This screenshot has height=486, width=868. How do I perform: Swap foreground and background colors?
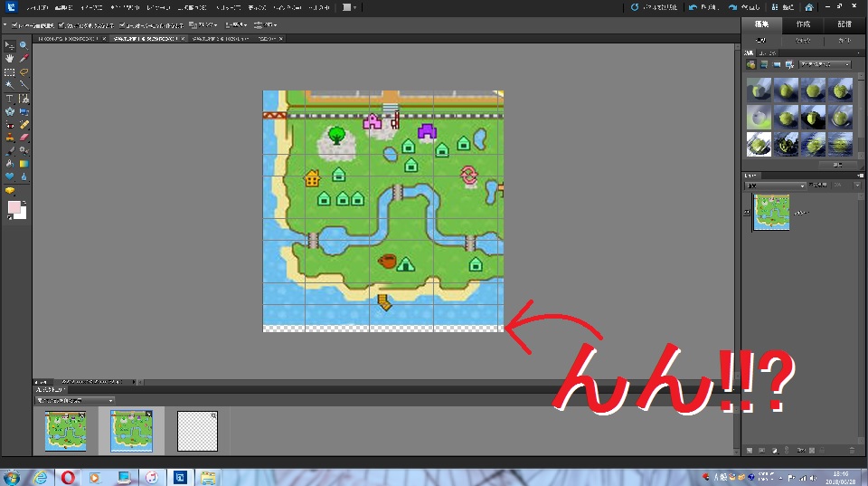pyautogui.click(x=24, y=202)
